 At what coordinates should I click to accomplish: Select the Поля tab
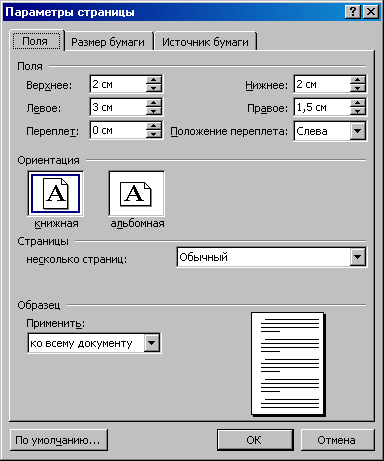[35, 41]
